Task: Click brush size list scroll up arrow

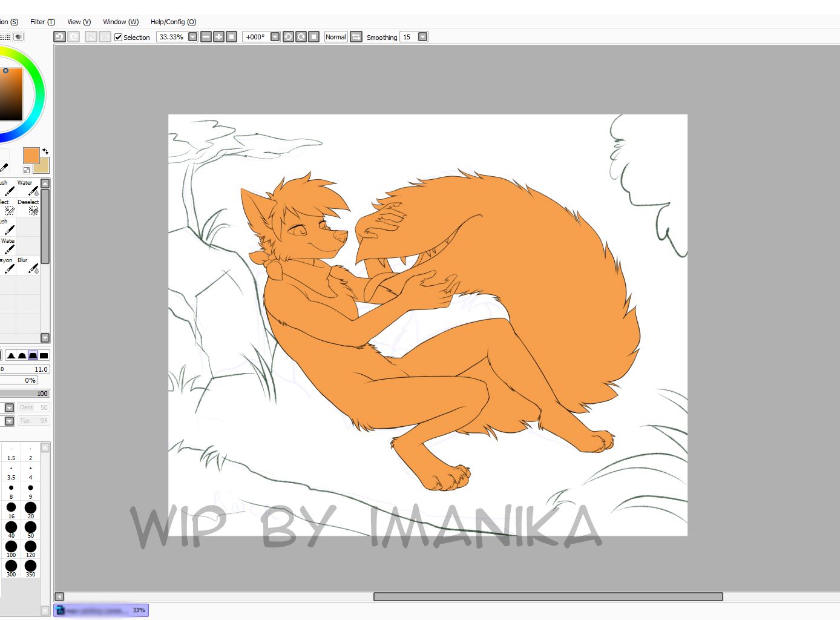Action: point(45,447)
